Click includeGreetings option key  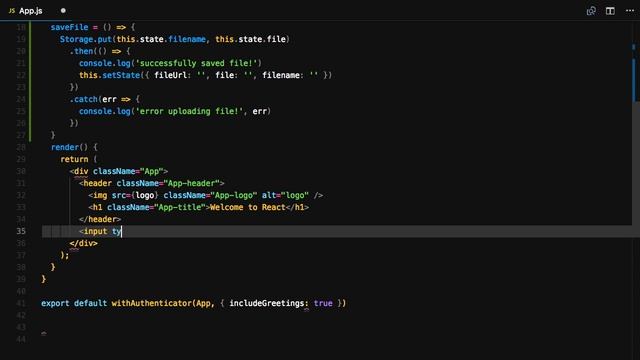pos(267,303)
